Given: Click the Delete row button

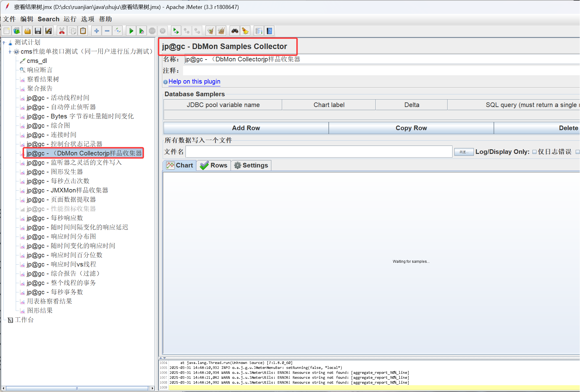Looking at the screenshot, I should point(537,128).
